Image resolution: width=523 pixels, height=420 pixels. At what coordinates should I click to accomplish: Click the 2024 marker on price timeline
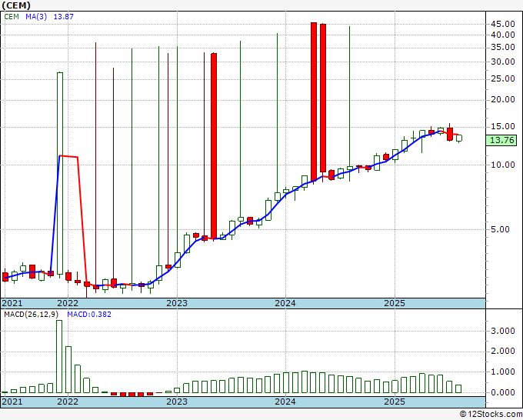pos(285,303)
